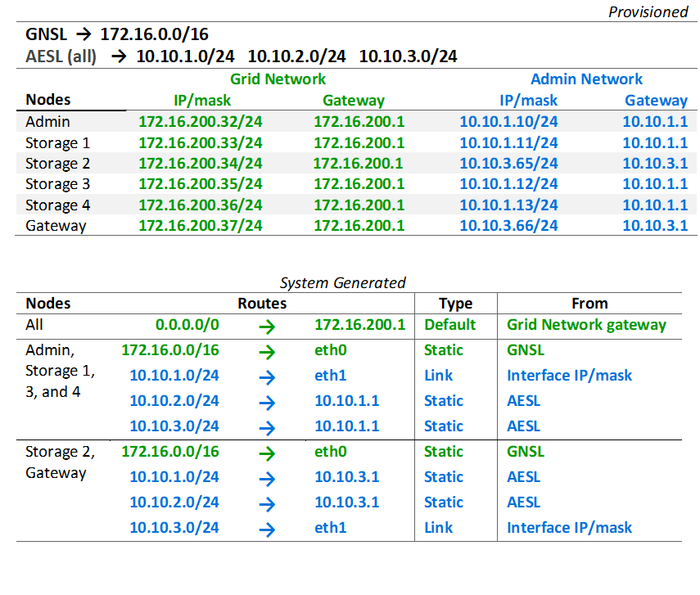
Task: Select Gateway node admin IP 10.10.3.66/24
Action: [x=508, y=226]
